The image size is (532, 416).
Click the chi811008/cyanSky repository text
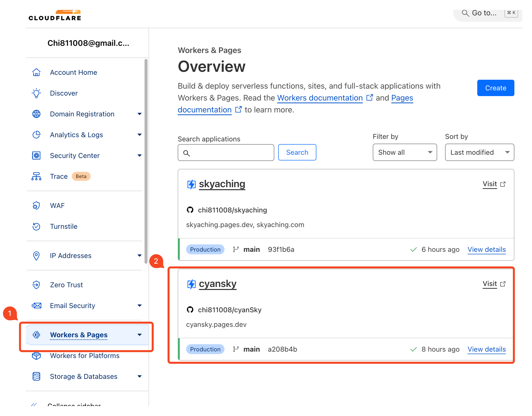point(230,310)
